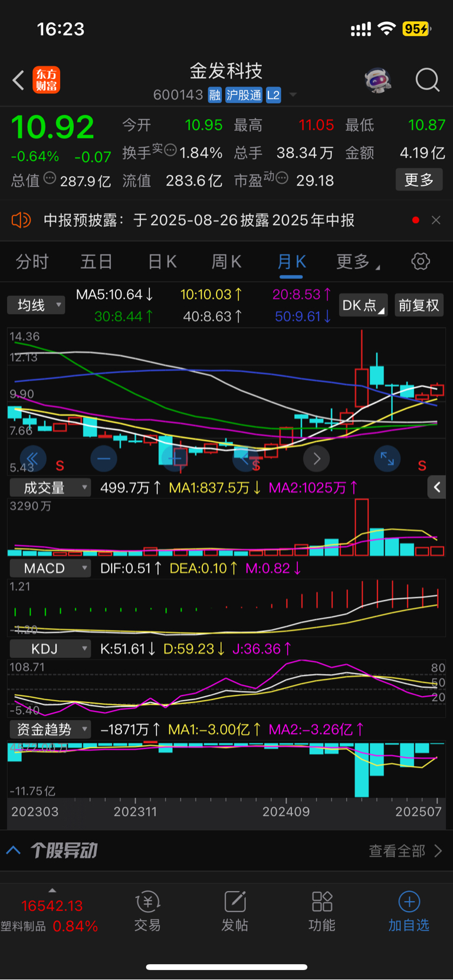Tap the 融 margin tag

pos(215,95)
